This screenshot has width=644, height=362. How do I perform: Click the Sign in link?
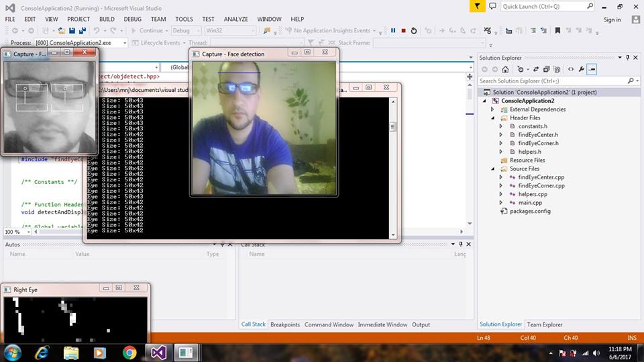coord(612,19)
